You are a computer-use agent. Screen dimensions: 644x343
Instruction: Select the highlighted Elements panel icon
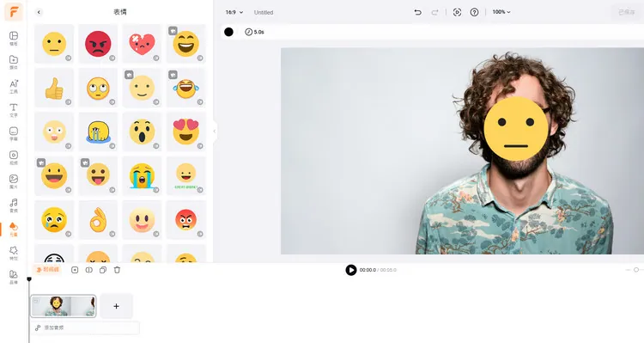14,229
